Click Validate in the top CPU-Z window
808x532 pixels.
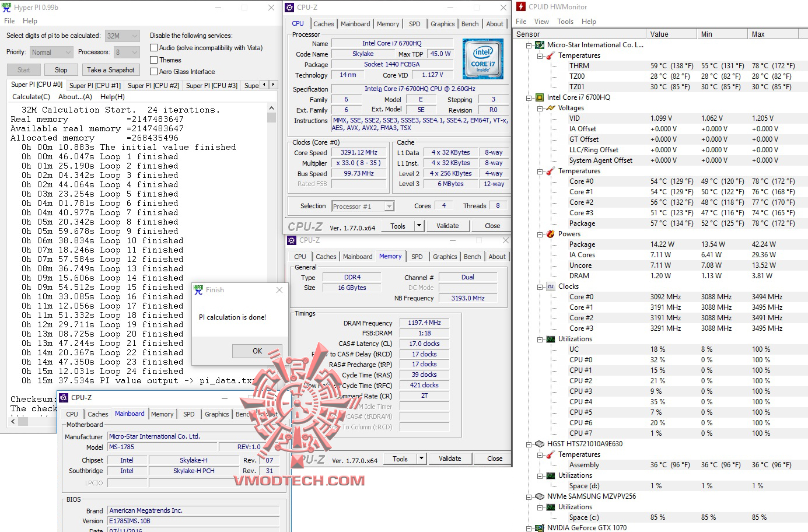[x=447, y=226]
